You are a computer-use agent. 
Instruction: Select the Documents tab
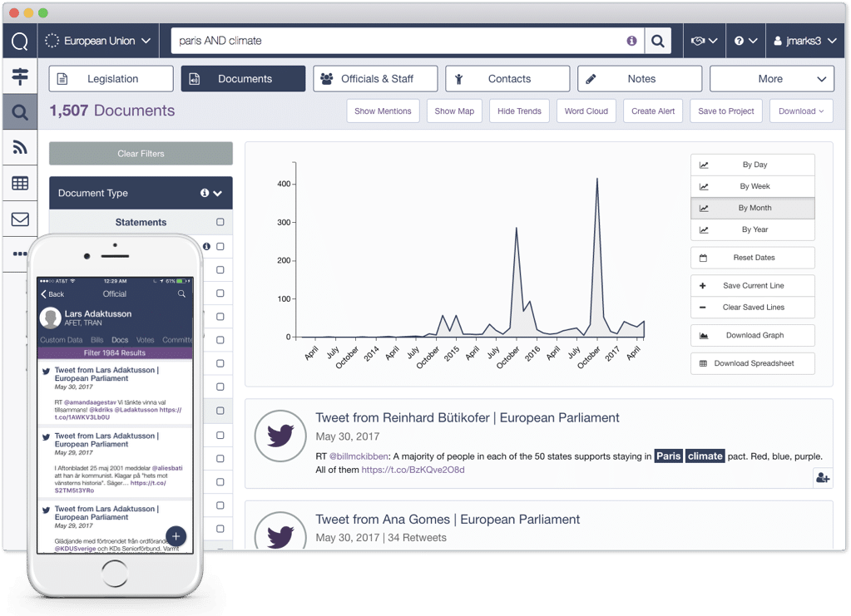point(243,79)
